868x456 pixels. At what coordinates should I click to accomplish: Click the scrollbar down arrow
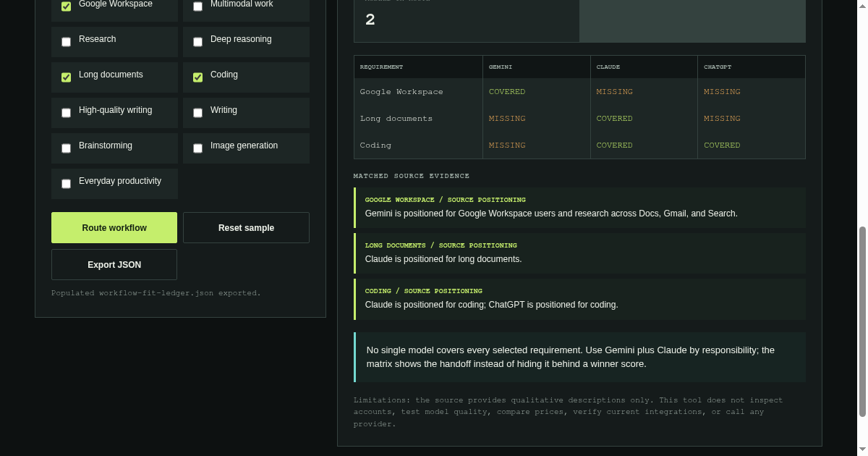862,450
